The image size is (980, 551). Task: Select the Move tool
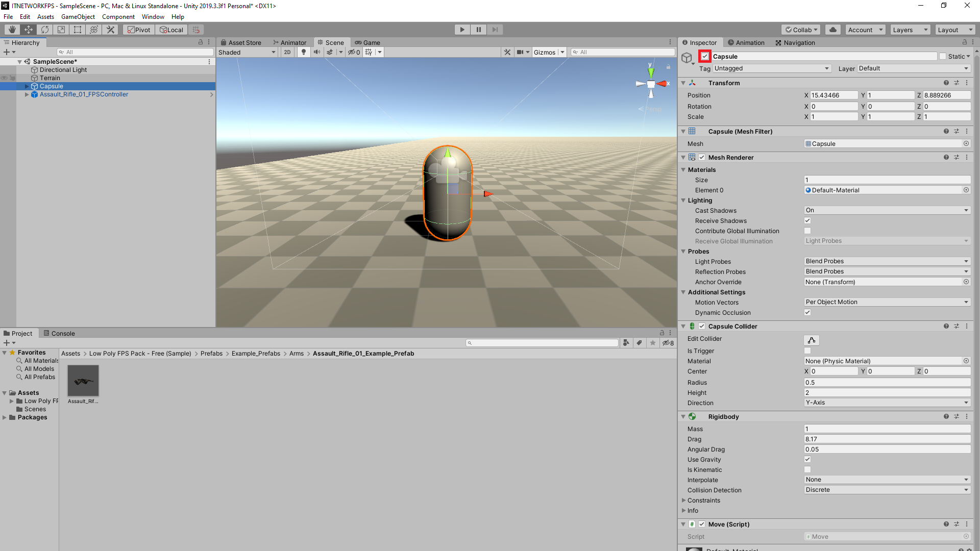pos(28,29)
